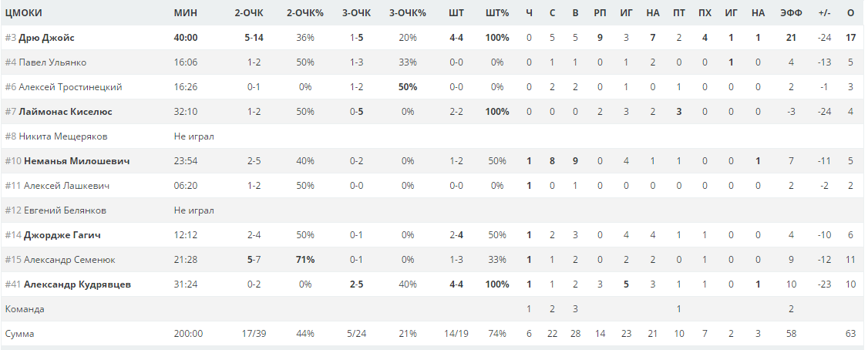The width and height of the screenshot is (868, 350).
Task: Open Александр Семенюк player page
Action: (69, 260)
